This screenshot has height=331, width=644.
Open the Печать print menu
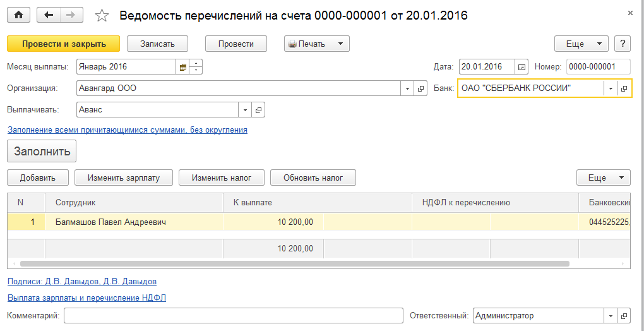(x=316, y=44)
